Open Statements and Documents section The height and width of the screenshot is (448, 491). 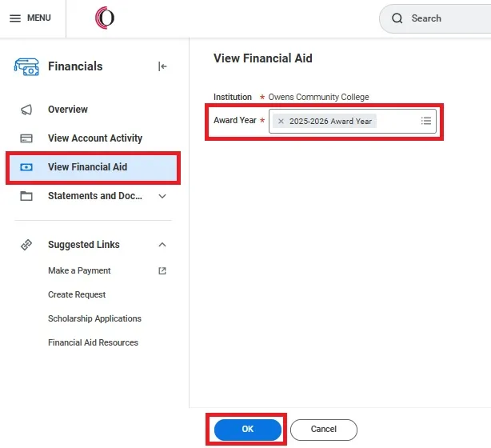click(x=95, y=196)
